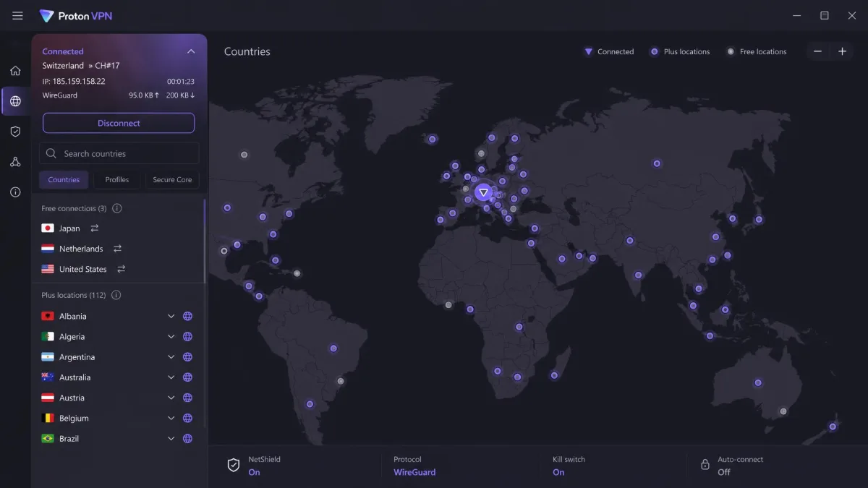This screenshot has width=868, height=488.
Task: Click the search magnifier icon
Action: (51, 153)
